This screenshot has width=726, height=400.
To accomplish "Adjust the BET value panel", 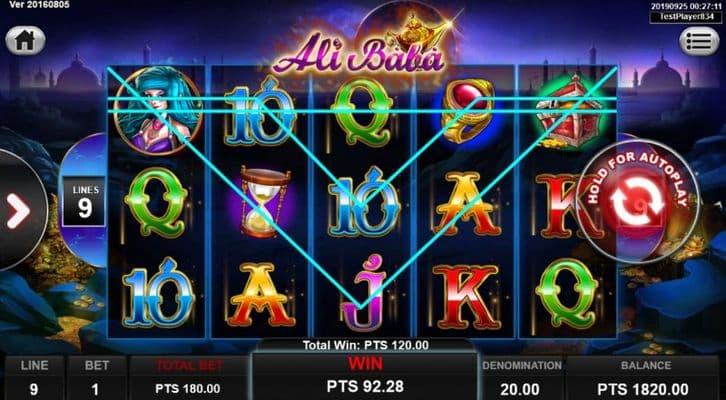I will point(96,378).
